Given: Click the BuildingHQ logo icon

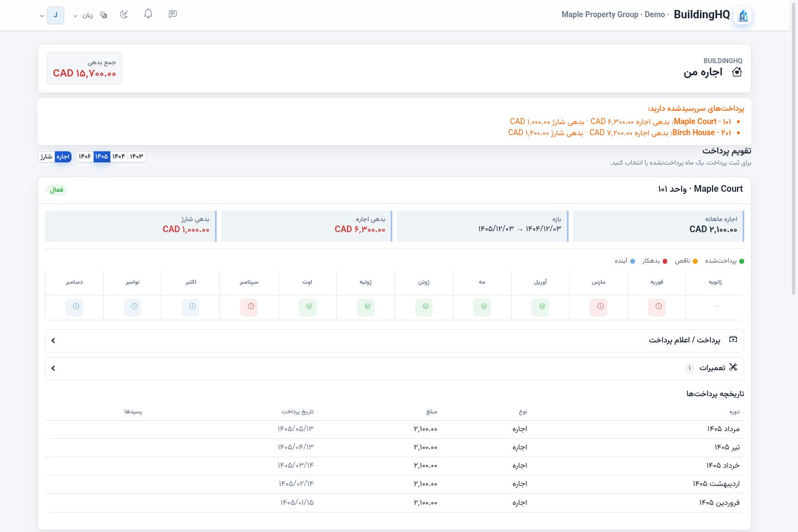Looking at the screenshot, I should point(743,16).
